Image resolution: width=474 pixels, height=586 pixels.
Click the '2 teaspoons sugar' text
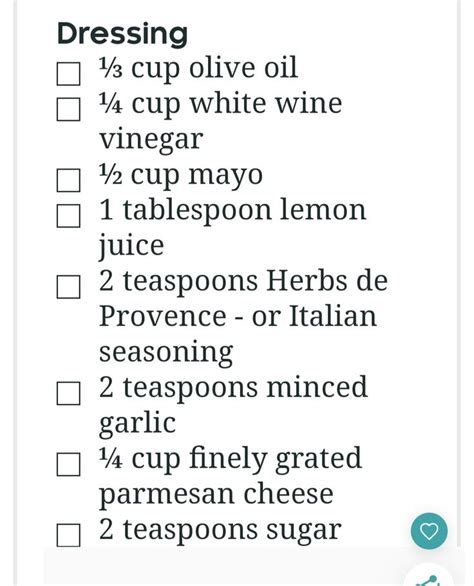click(x=220, y=530)
